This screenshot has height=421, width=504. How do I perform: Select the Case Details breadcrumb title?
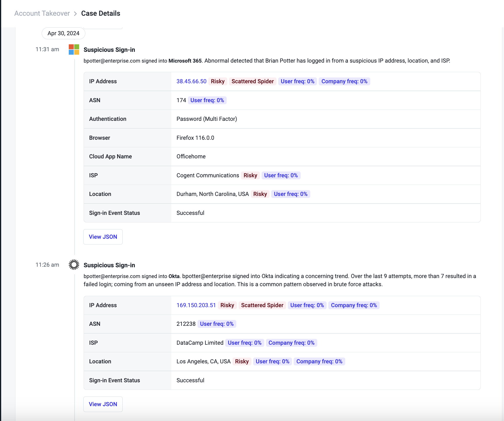[101, 13]
